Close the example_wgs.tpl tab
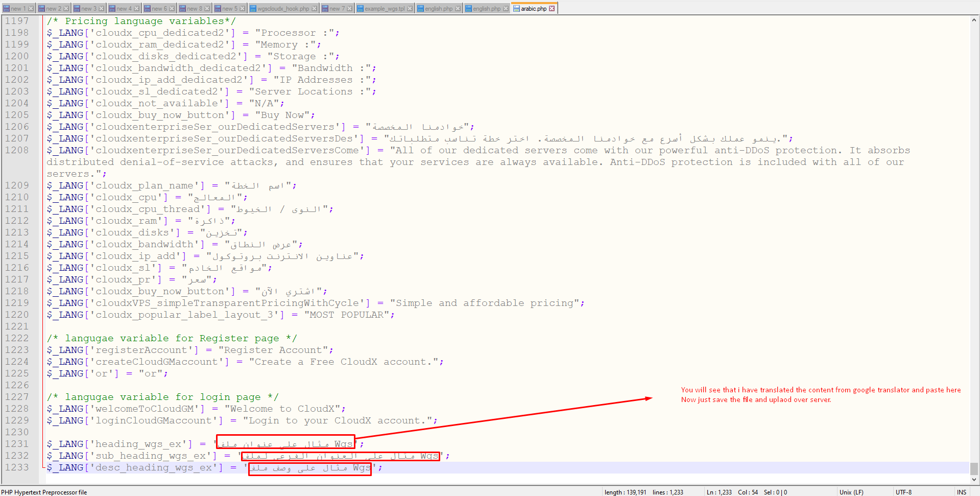Screen dimensions: 980x496 410,9
